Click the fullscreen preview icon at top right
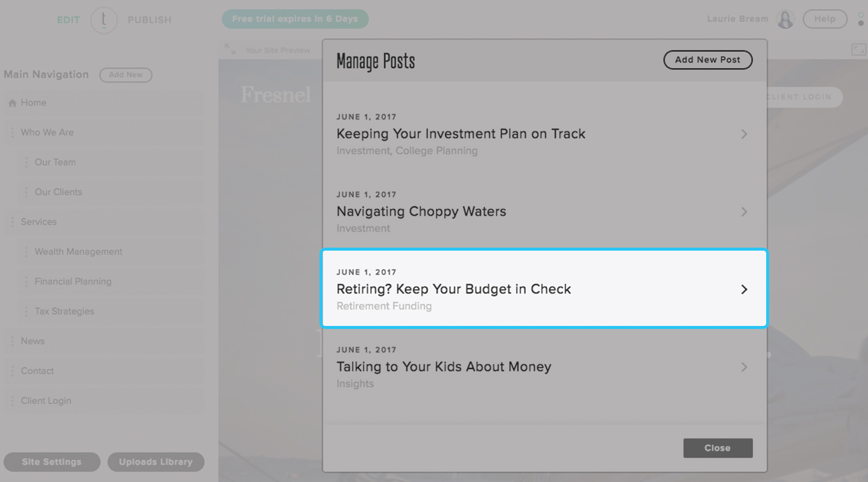This screenshot has height=482, width=868. click(858, 50)
